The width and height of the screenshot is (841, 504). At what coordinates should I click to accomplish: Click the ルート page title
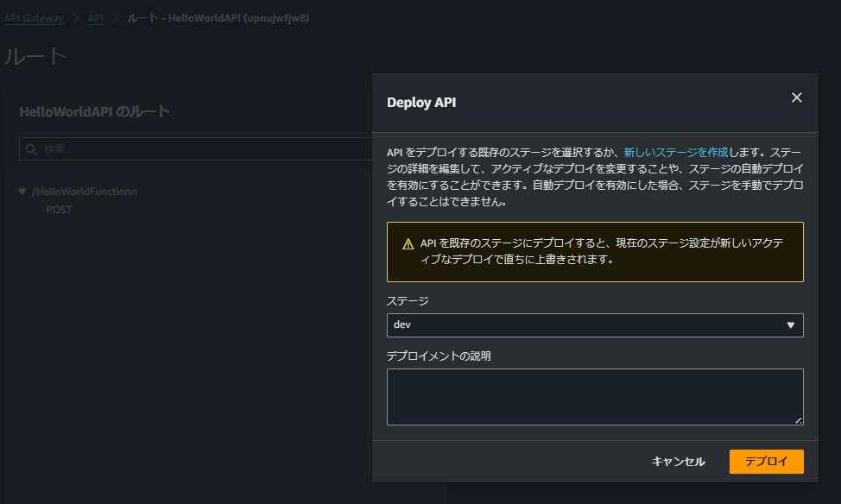35,56
